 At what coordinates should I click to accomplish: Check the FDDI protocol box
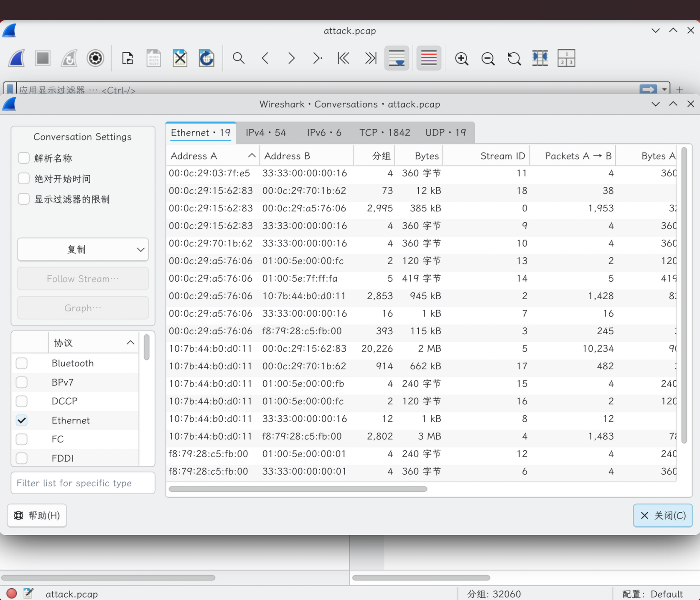22,458
